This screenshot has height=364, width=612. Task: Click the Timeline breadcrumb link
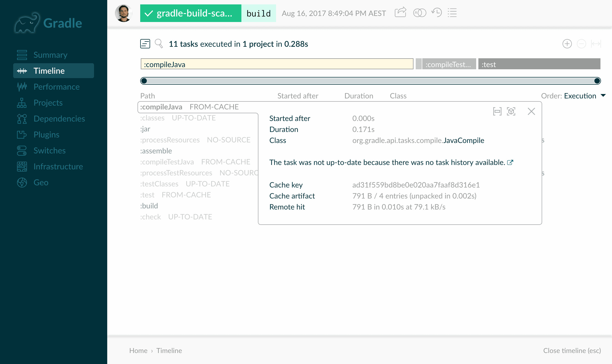[169, 351]
